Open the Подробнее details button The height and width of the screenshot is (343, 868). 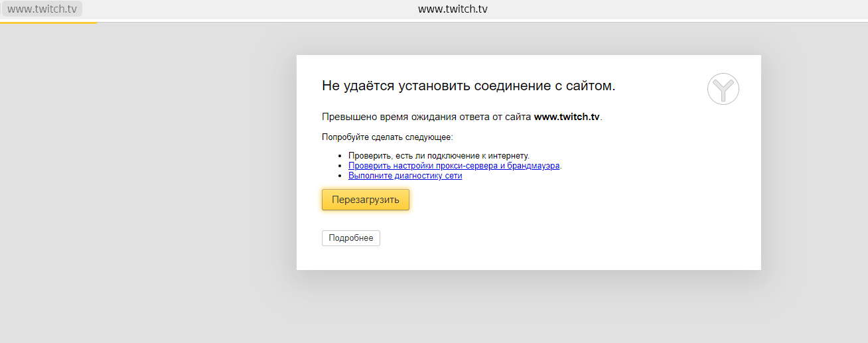tap(351, 238)
